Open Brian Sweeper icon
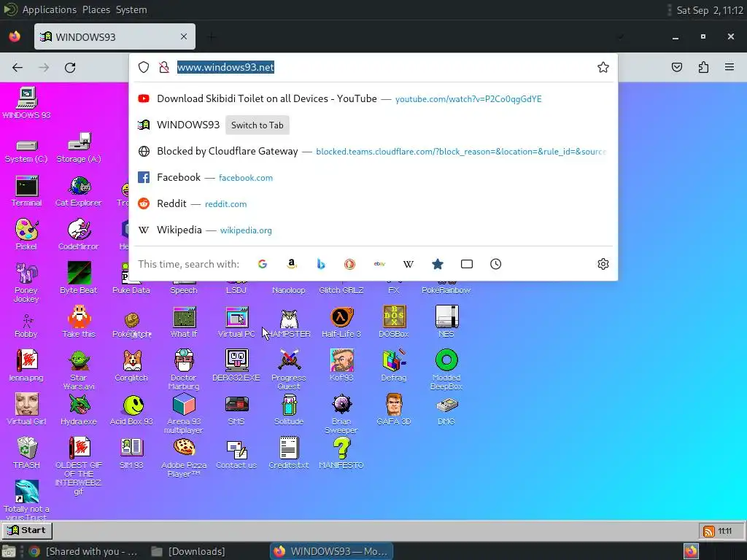Image resolution: width=747 pixels, height=560 pixels. tap(341, 414)
